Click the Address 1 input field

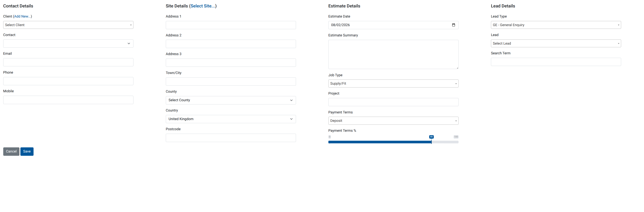click(230, 25)
